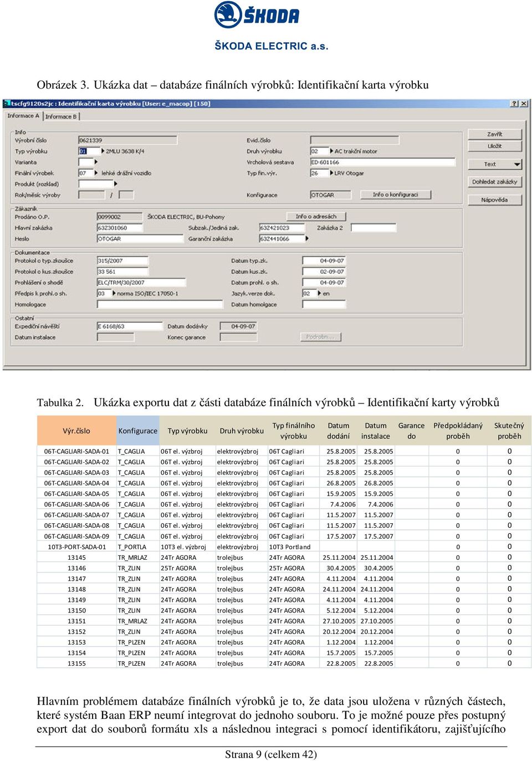Image resolution: width=532 pixels, height=761 pixels.
Task: Click the Typ fin.výr. code field
Action: coord(319,173)
